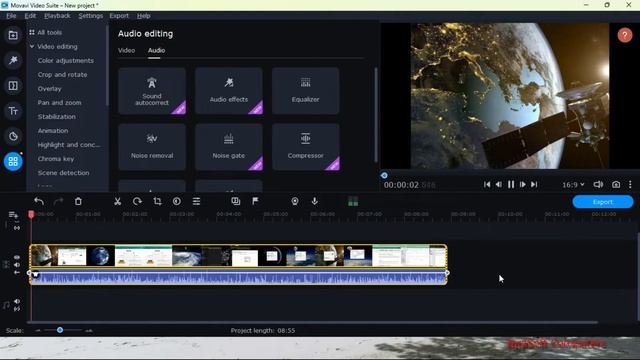Open the player more-options dots
This screenshot has height=360, width=640.
(630, 184)
